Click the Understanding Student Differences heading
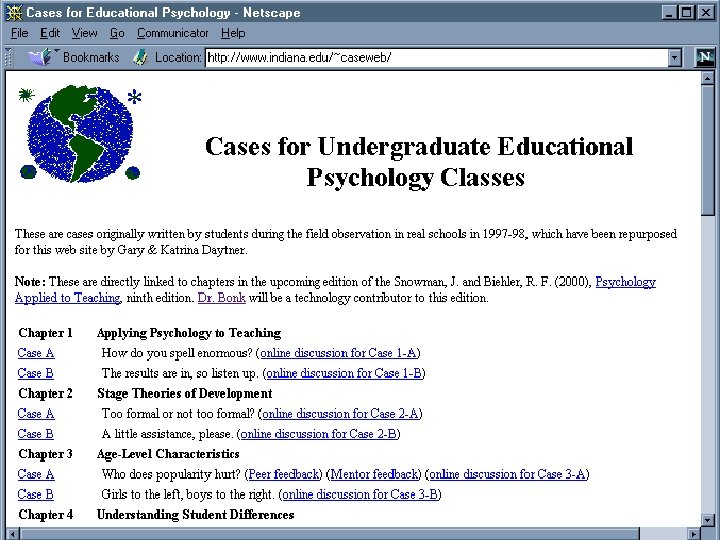 click(195, 514)
